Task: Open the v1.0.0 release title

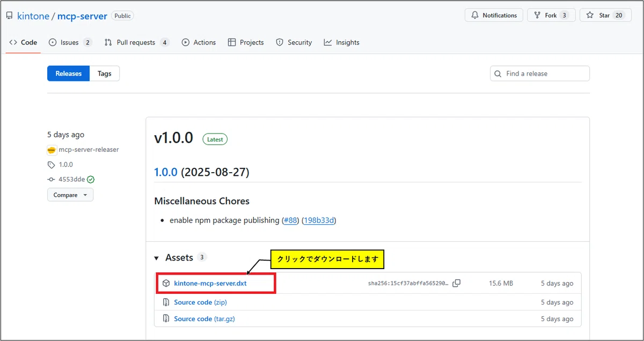Action: [x=173, y=138]
